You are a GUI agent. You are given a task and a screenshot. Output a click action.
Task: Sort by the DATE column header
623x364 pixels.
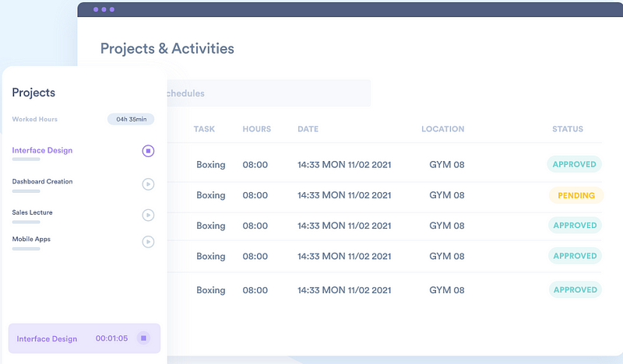pos(308,129)
